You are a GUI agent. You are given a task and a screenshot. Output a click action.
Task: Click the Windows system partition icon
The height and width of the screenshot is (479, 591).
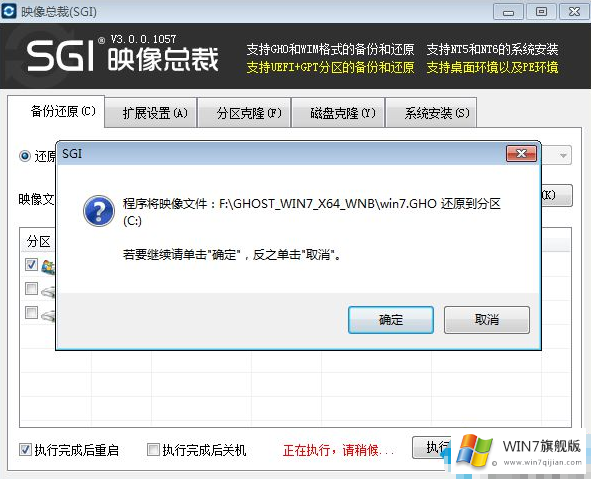[49, 267]
